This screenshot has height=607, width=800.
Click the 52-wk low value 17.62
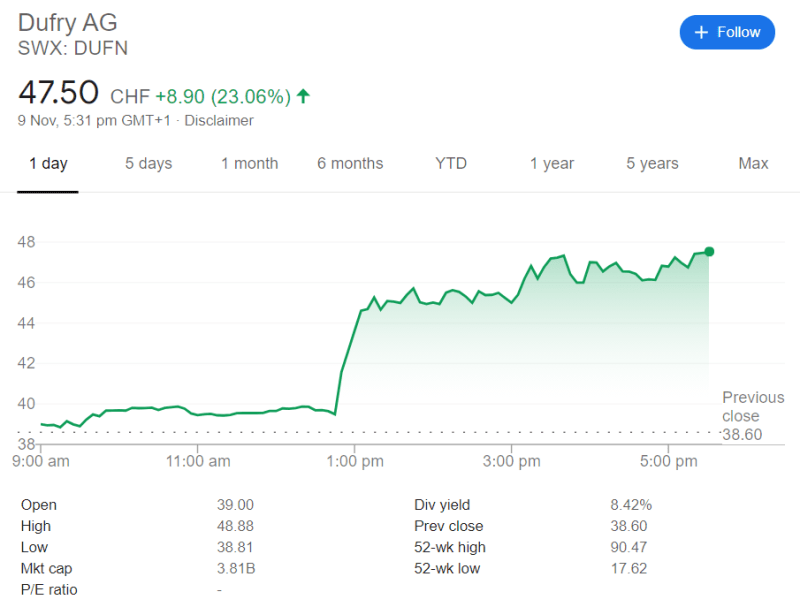(629, 568)
